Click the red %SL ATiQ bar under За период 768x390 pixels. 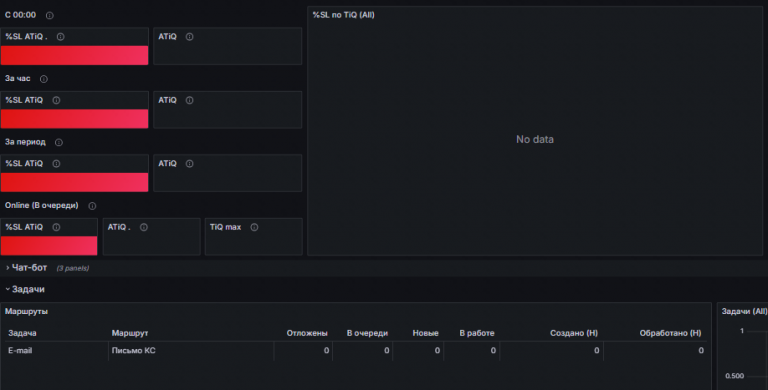74,182
